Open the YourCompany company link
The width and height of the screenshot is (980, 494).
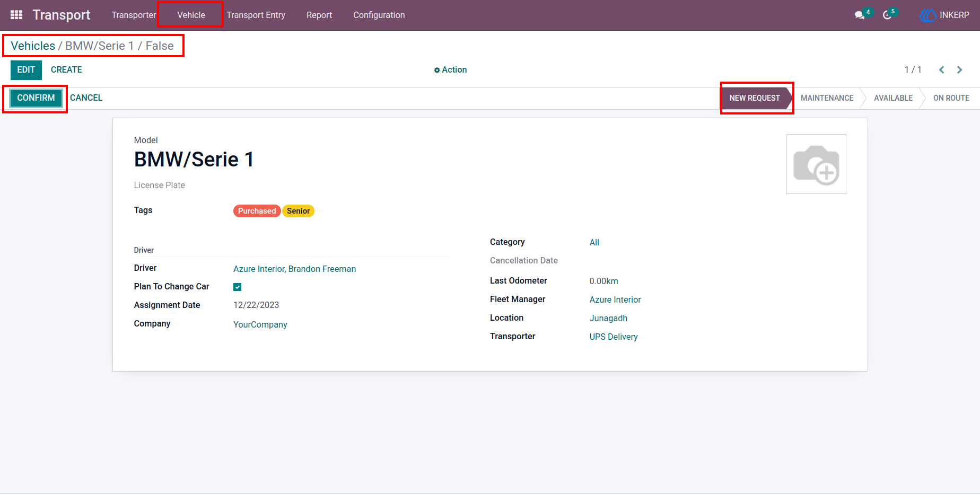click(260, 325)
